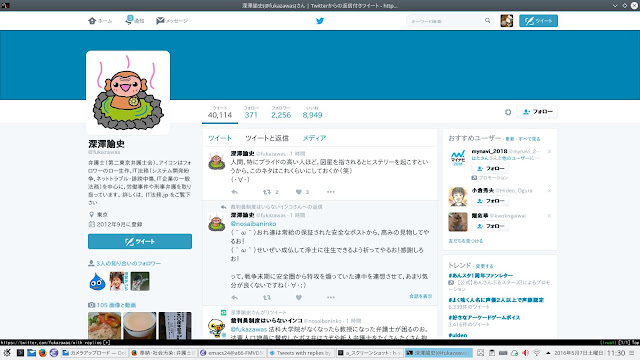Click the blue ツイート button under profile
The image size is (640, 360).
[140, 242]
